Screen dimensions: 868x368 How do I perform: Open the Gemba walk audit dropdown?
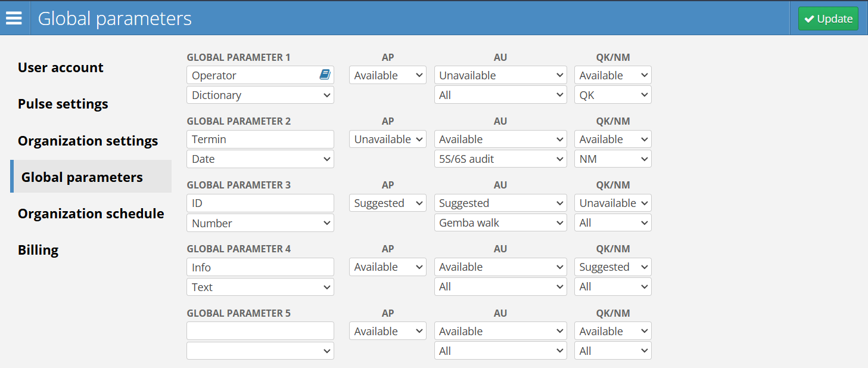(500, 223)
